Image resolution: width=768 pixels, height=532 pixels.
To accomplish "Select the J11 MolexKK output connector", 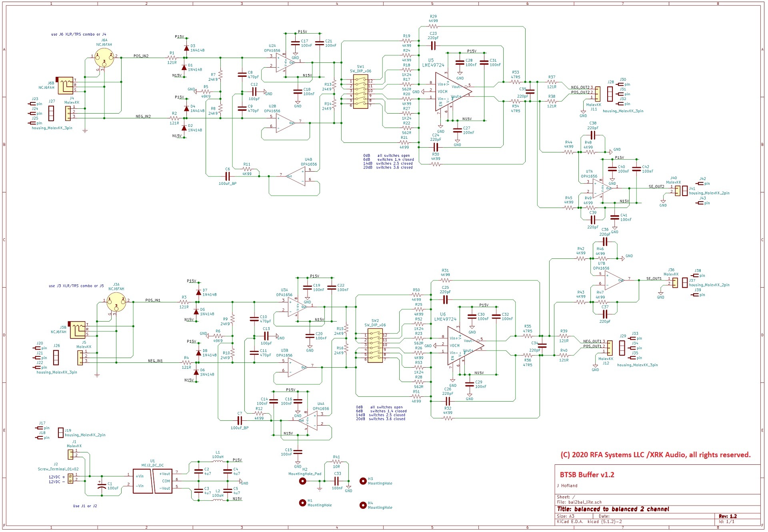I will [597, 94].
